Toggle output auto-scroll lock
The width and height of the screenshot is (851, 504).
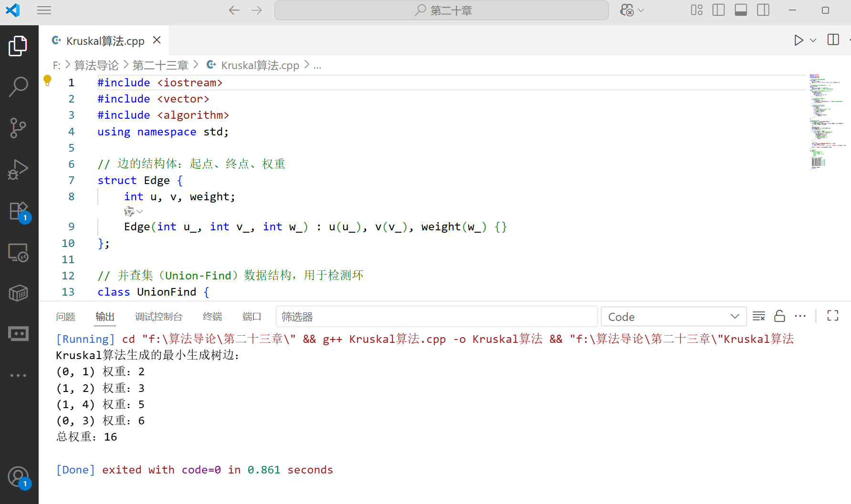tap(779, 316)
